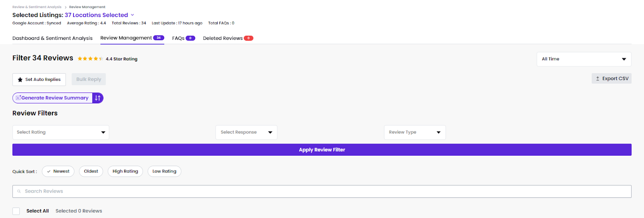Screen dimensions: 644x218
Task: Click the Review Type caret arrow
Action: point(438,132)
